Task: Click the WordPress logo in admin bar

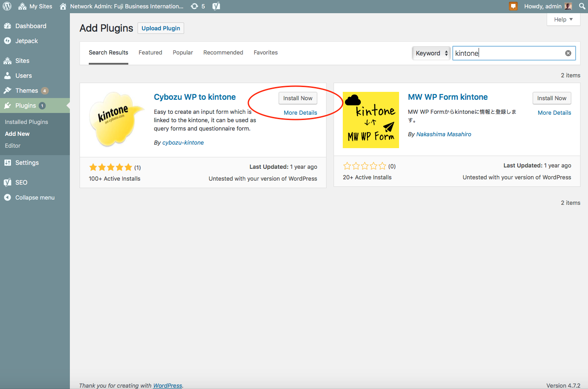Action: point(7,6)
